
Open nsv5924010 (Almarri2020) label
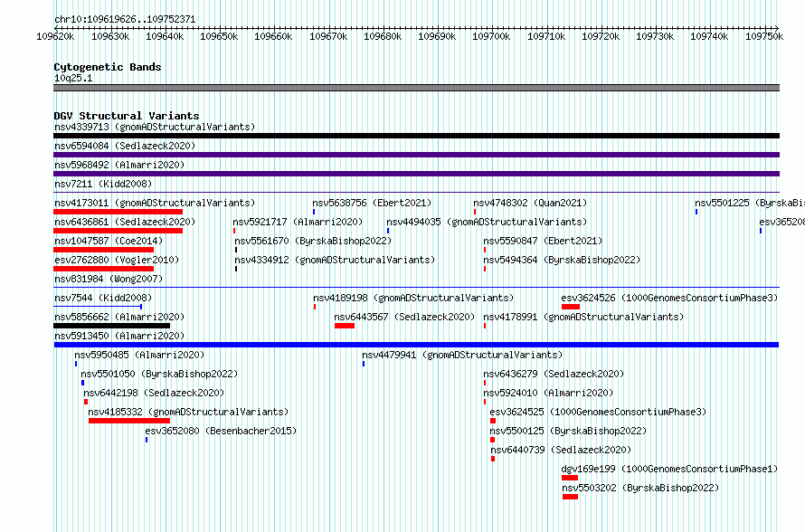pyautogui.click(x=548, y=393)
